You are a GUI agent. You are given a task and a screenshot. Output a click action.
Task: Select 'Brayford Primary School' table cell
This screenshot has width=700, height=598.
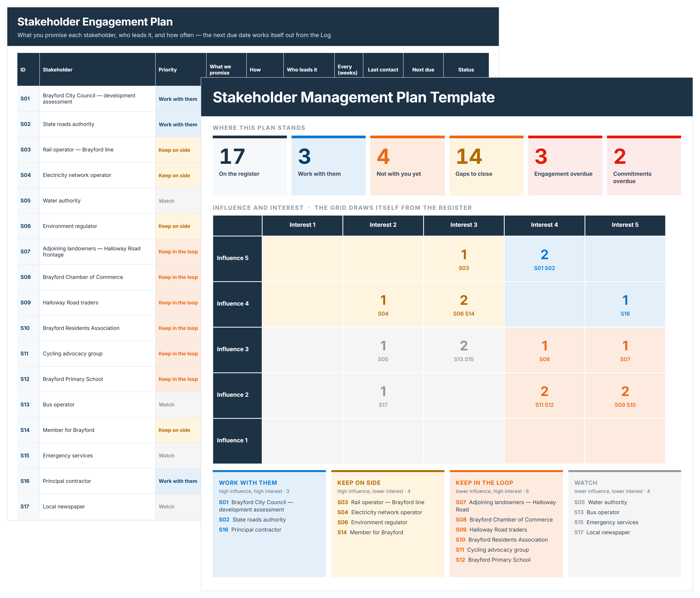click(x=97, y=379)
